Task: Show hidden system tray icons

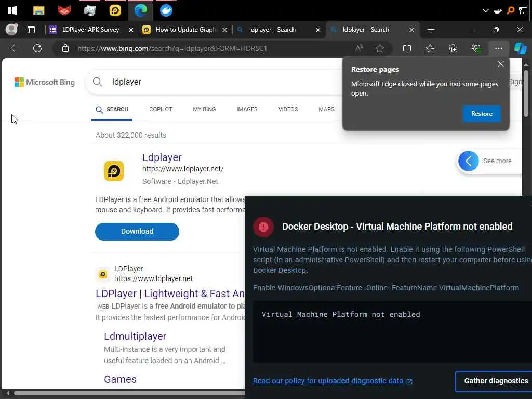Action: pyautogui.click(x=486, y=10)
